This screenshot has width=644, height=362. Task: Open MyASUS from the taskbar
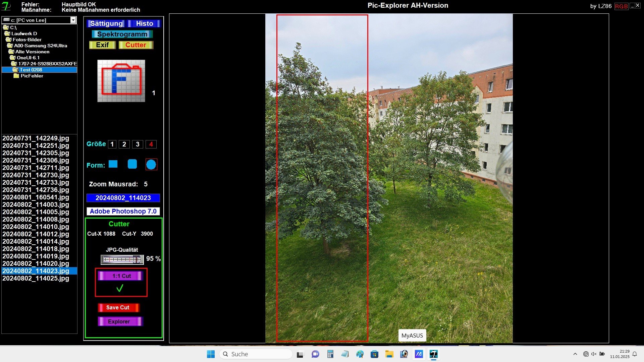(419, 354)
